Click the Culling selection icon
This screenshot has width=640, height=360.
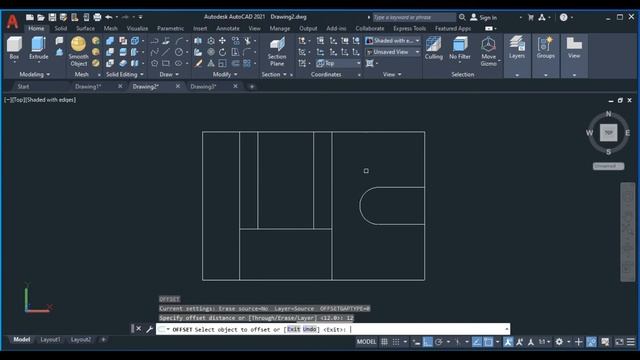(433, 48)
